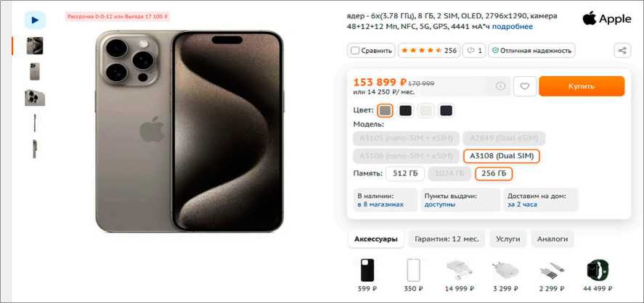Viewport: 644px width, 303px height.
Task: Open the в 8 магазинах availability link
Action: [380, 204]
